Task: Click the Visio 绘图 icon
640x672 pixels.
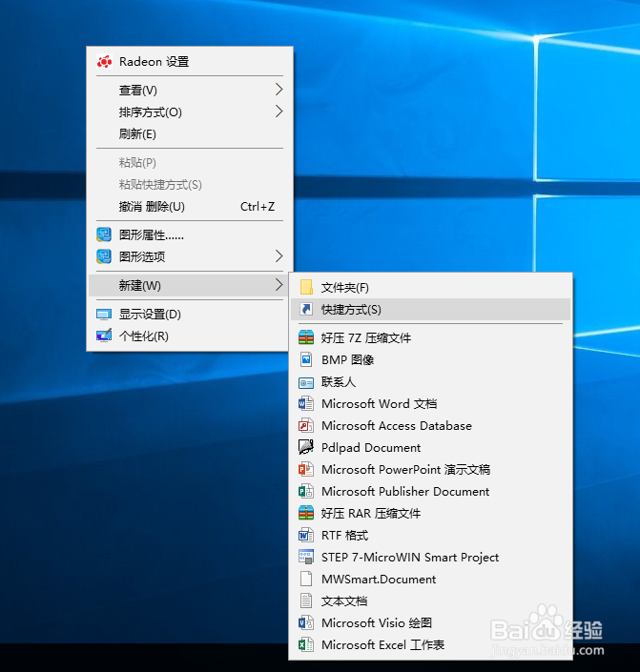Action: [x=306, y=622]
